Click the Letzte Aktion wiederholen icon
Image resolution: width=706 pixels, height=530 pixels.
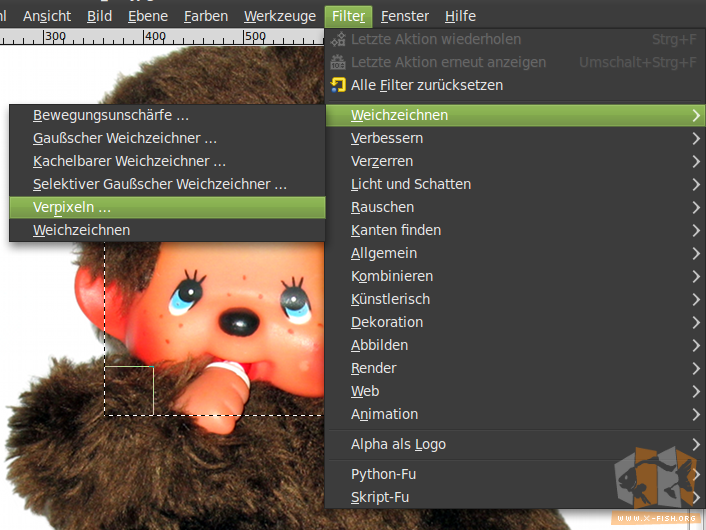338,39
